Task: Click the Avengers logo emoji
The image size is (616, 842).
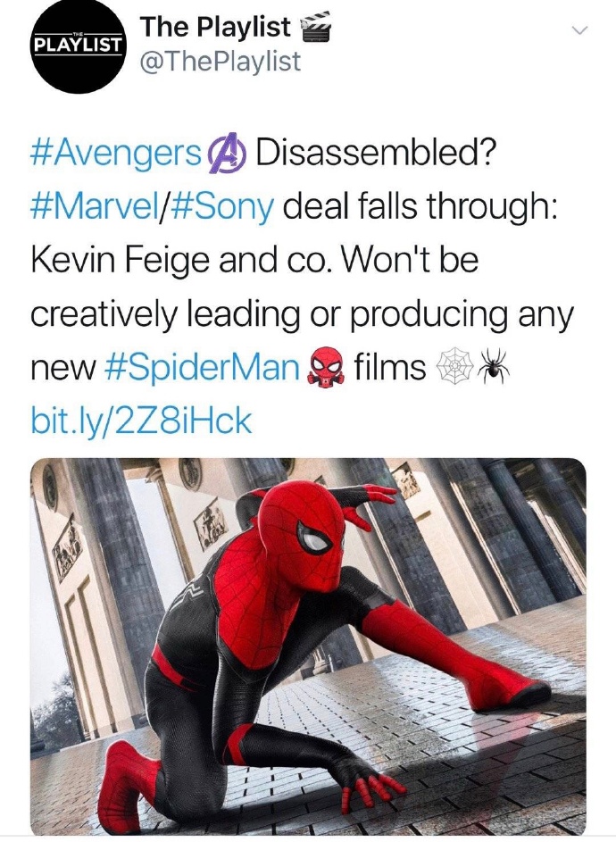Action: point(230,153)
